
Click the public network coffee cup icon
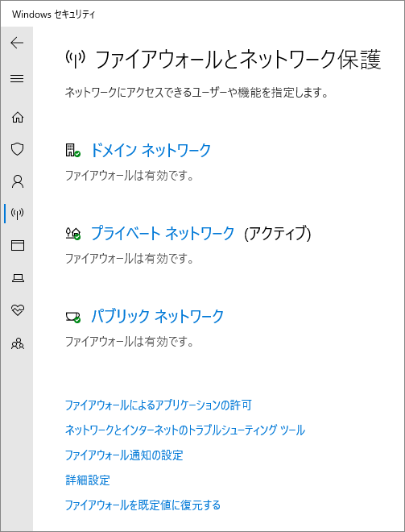pos(72,318)
